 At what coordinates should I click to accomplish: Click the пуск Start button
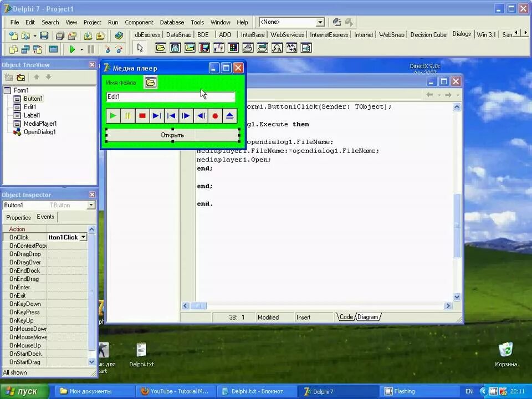(x=24, y=392)
